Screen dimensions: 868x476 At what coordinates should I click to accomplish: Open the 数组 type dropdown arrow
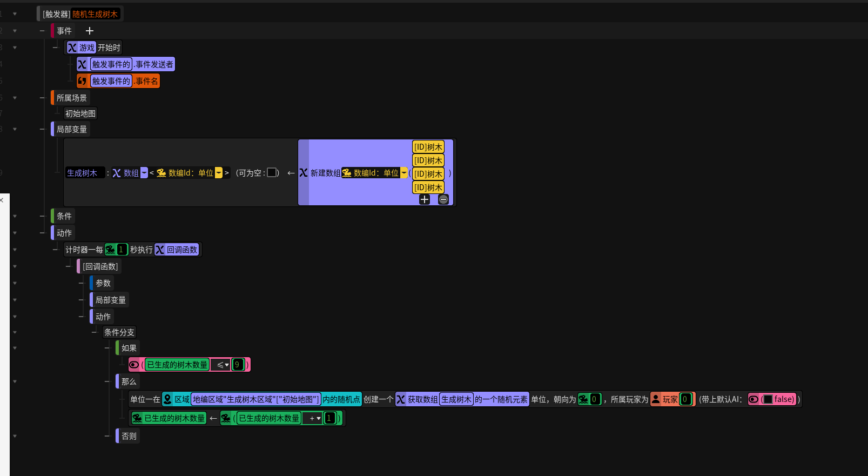144,173
